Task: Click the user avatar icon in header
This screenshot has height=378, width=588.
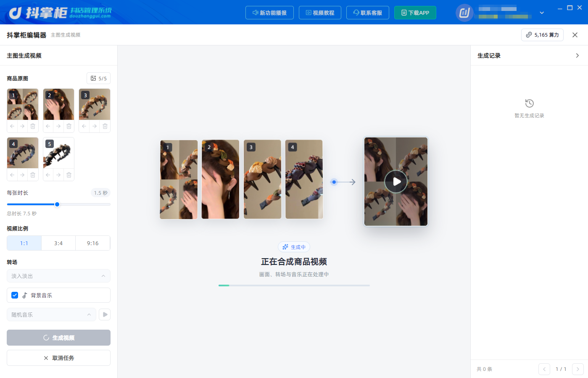Action: 464,13
